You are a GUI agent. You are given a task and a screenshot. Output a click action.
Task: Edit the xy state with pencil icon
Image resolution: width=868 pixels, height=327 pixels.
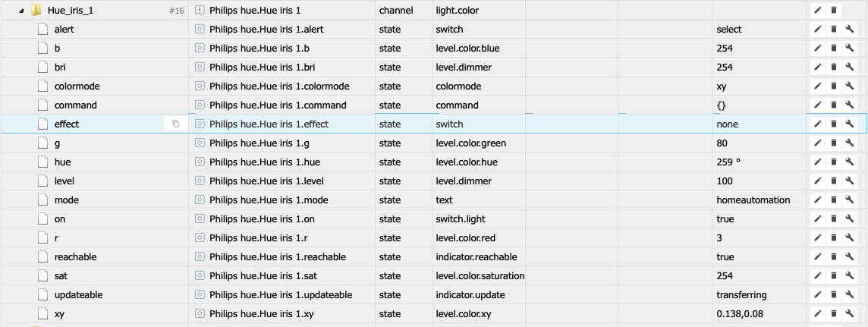[x=818, y=313]
